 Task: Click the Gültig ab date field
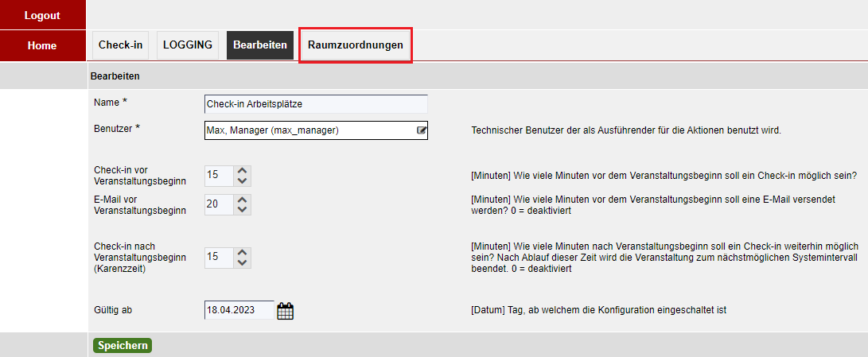click(239, 310)
